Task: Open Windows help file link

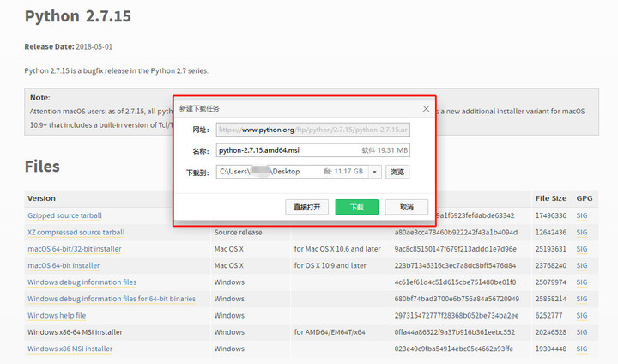Action: [57, 315]
